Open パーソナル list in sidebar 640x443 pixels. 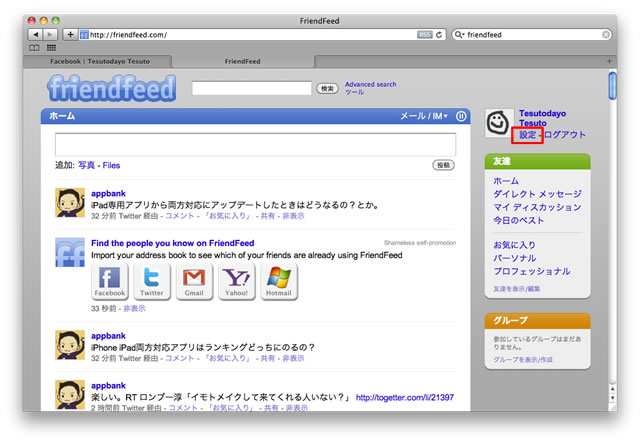click(x=515, y=258)
